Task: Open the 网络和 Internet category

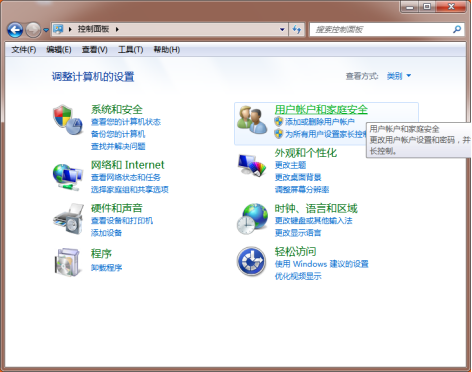Action: (x=128, y=165)
